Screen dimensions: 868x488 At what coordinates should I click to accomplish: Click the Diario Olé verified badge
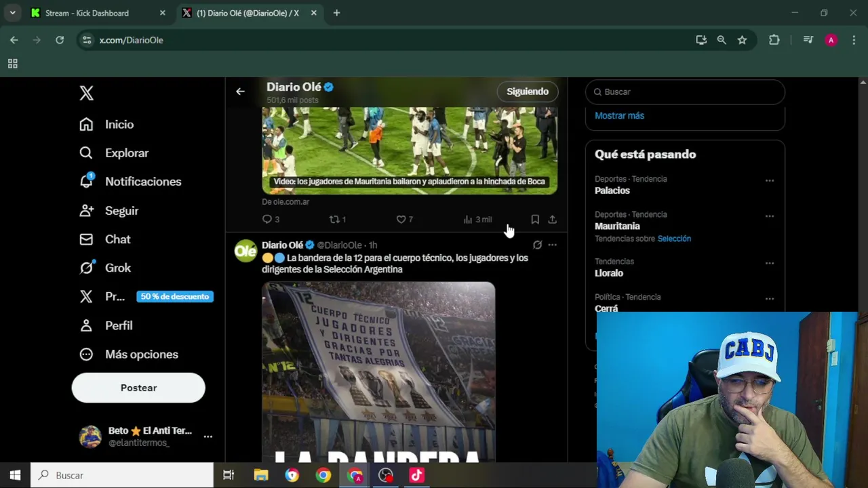(329, 87)
